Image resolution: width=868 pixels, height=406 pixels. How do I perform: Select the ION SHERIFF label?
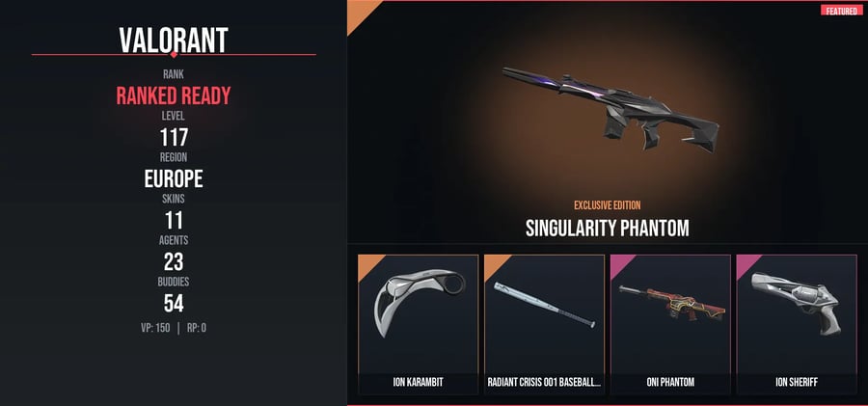[797, 382]
